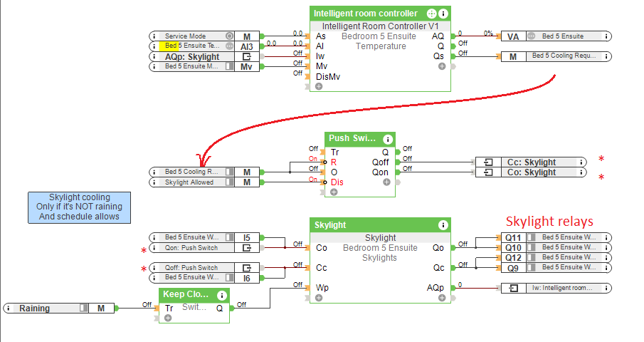Add input via plus below Wp on Skylight

click(319, 298)
